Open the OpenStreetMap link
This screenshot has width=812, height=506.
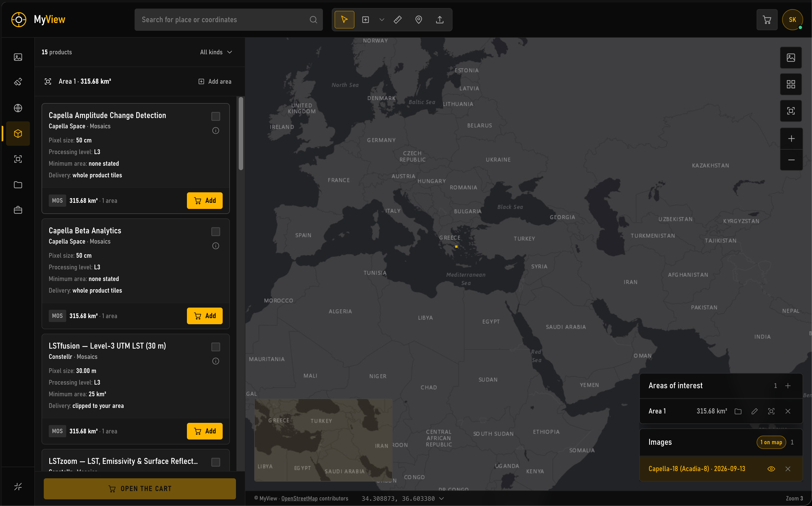pyautogui.click(x=299, y=498)
